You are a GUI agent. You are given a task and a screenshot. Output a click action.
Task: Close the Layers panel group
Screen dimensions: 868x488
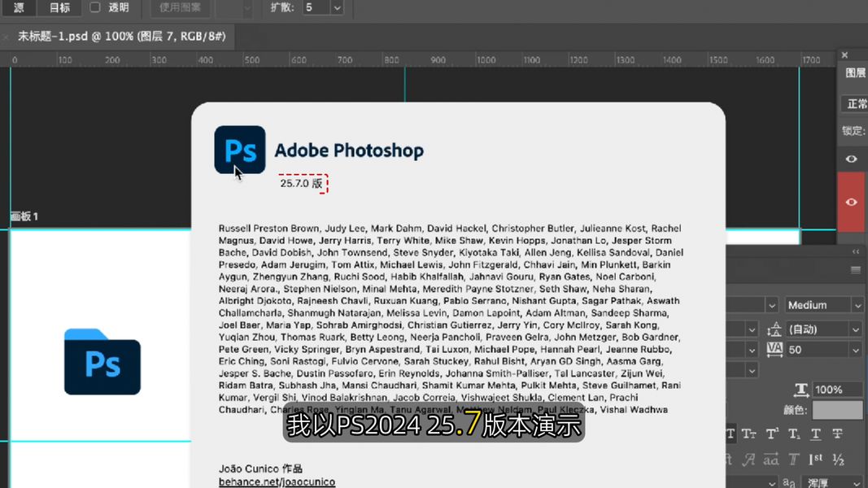pos(844,55)
